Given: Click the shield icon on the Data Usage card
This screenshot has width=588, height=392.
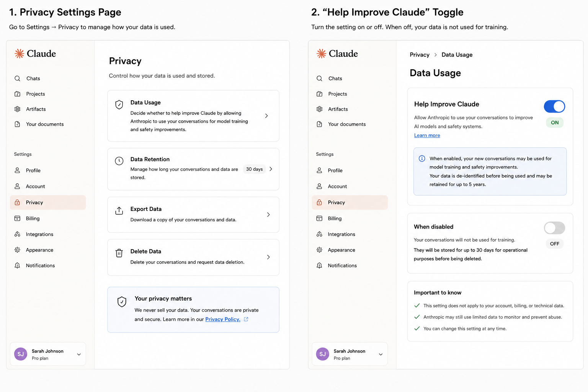Looking at the screenshot, I should point(119,105).
